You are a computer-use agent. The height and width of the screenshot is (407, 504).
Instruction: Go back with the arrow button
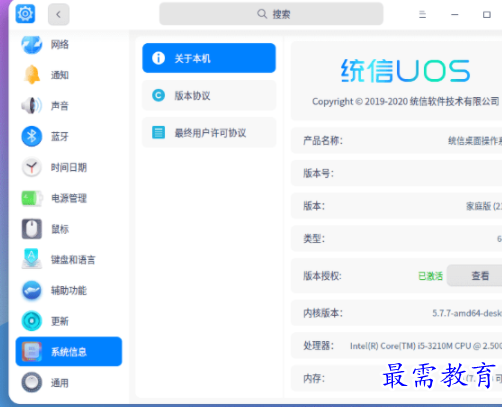[59, 14]
